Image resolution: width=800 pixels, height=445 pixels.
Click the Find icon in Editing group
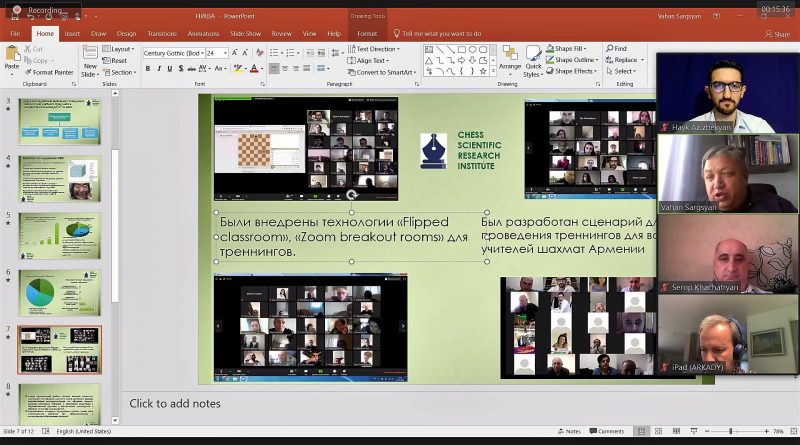pos(615,48)
